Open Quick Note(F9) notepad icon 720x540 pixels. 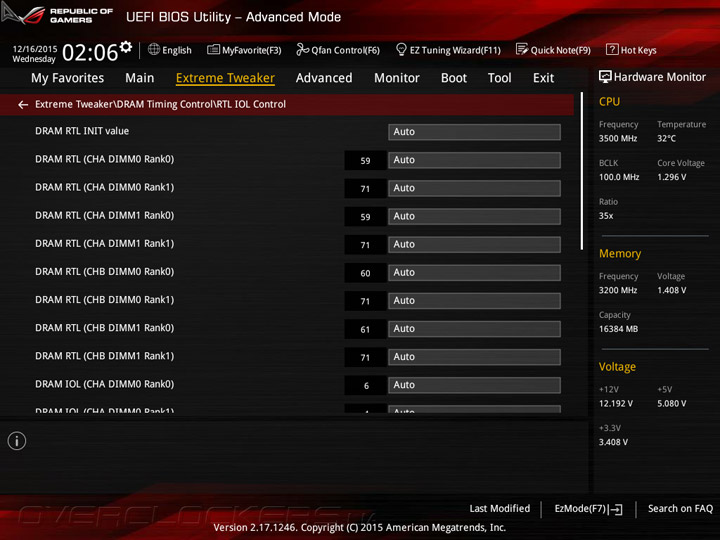pos(522,49)
